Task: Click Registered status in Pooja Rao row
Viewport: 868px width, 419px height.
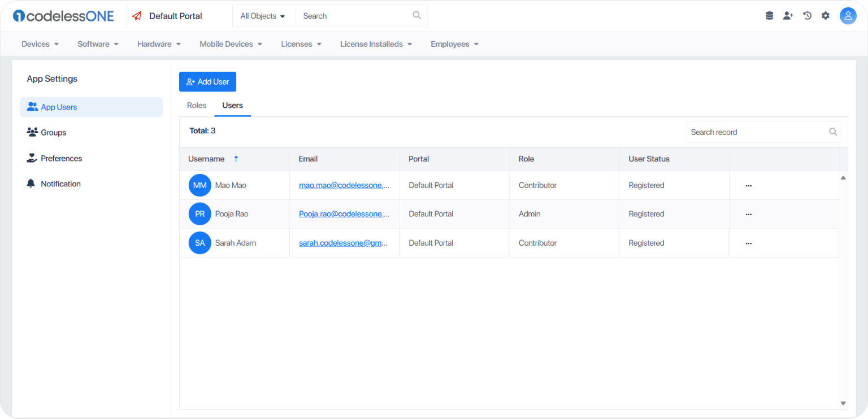Action: point(646,214)
